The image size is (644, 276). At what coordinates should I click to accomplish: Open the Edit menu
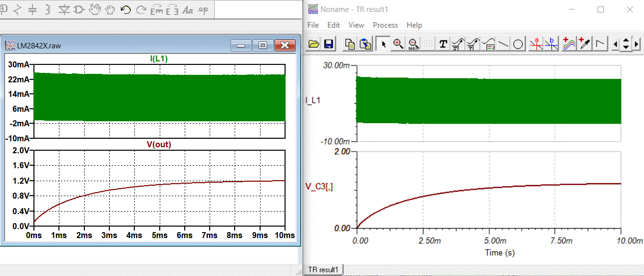tap(333, 25)
